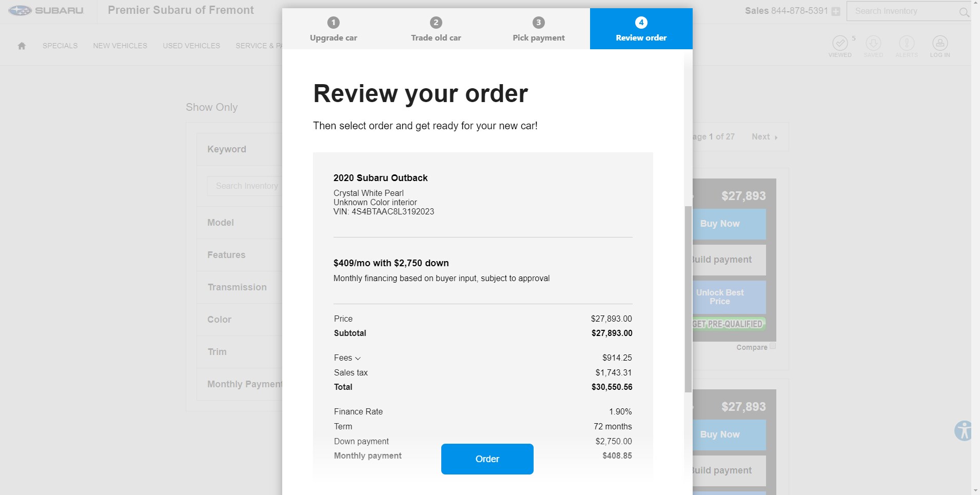Click the Fees $914.25 amount
The height and width of the screenshot is (495, 980).
pyautogui.click(x=617, y=358)
